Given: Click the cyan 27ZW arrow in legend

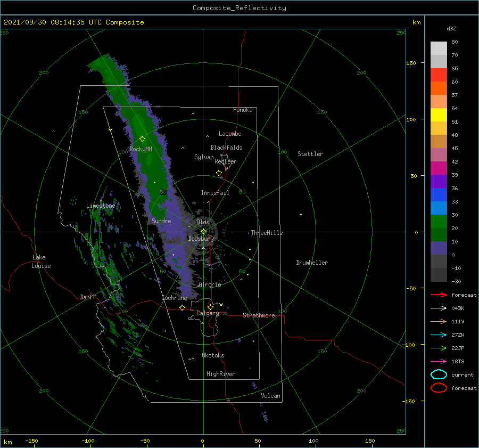Looking at the screenshot, I should [439, 335].
